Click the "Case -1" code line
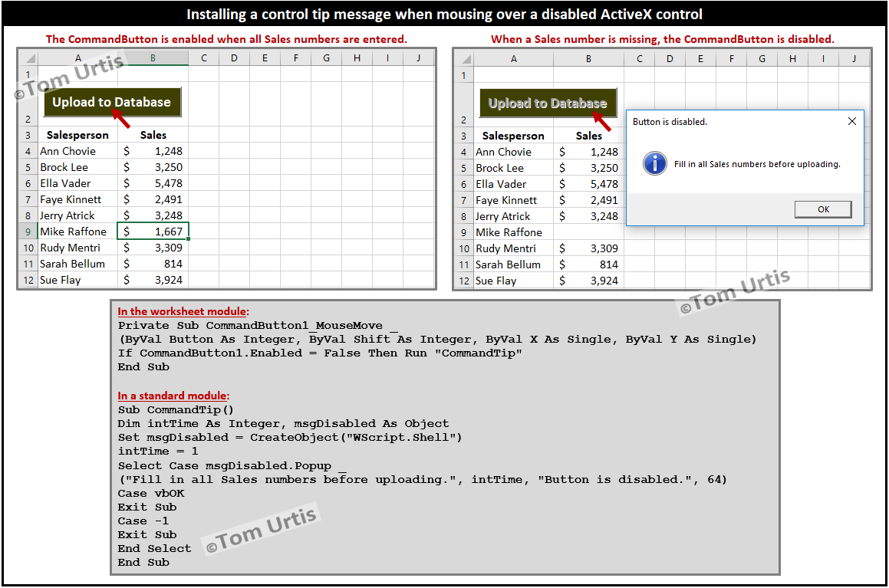This screenshot has height=588, width=889. click(143, 521)
